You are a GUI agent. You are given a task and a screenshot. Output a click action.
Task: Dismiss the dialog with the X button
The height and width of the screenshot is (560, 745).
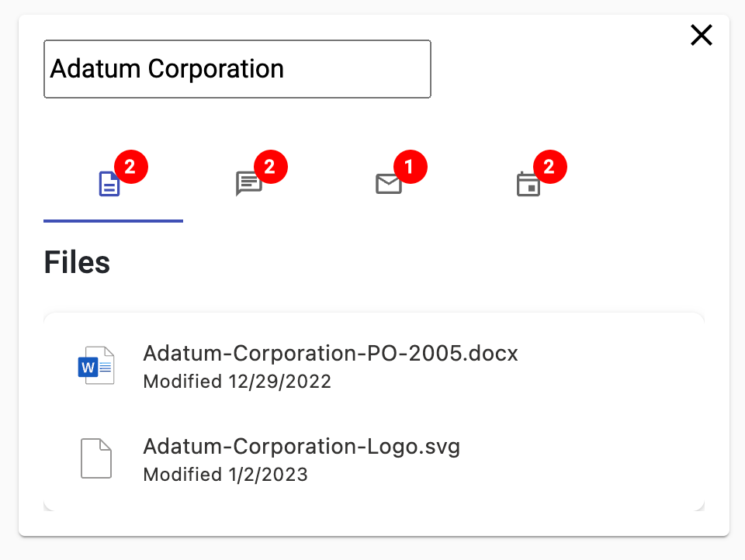701,35
